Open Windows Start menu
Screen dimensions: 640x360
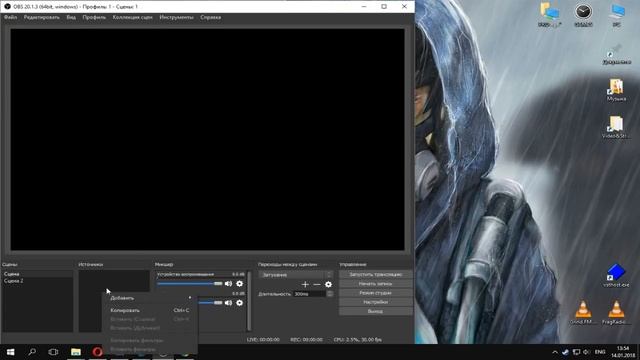(x=11, y=352)
